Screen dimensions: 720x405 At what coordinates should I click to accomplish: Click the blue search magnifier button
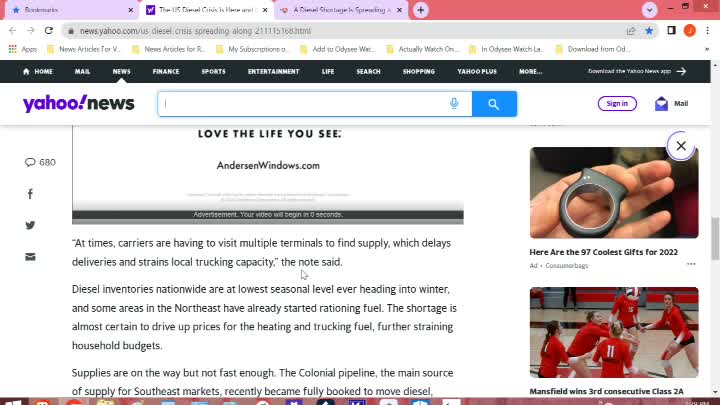pos(494,104)
